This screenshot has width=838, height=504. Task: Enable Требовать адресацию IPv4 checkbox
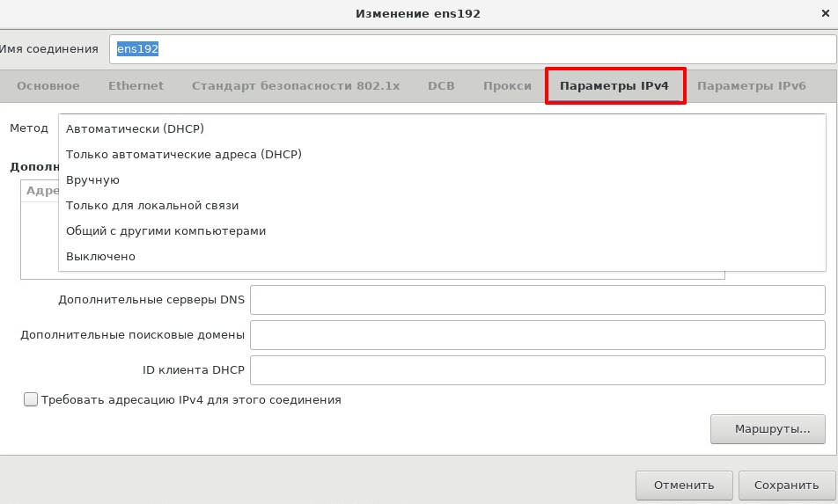point(31,399)
